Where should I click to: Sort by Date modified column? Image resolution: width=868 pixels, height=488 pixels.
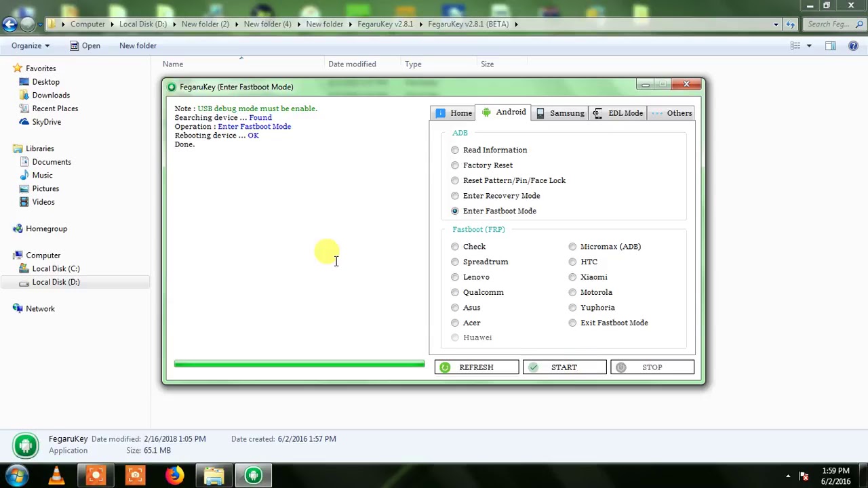point(352,64)
